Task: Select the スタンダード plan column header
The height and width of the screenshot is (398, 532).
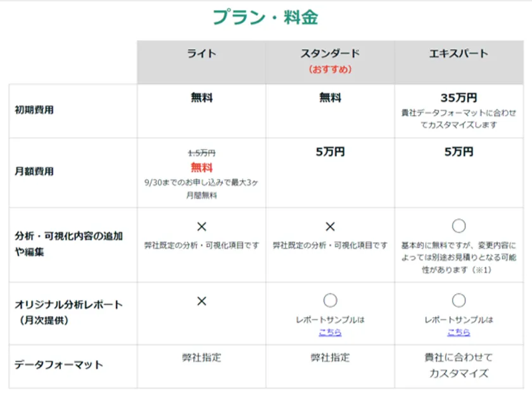Action: (330, 54)
